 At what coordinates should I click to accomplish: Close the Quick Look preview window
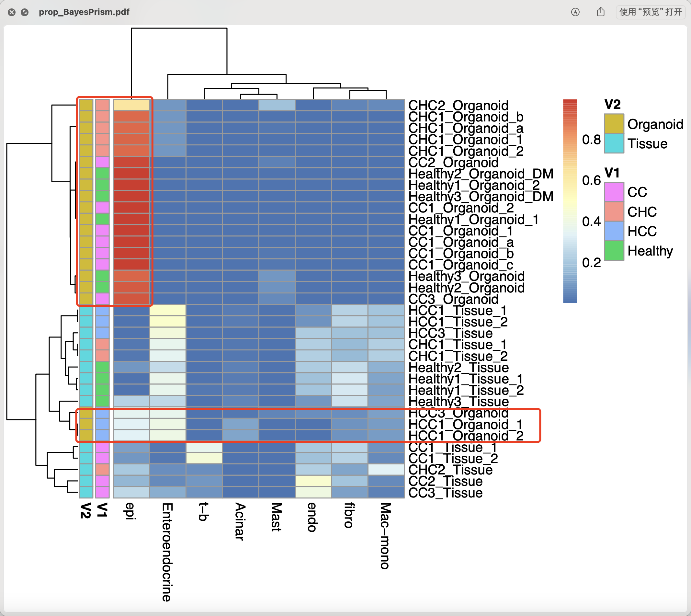point(12,13)
